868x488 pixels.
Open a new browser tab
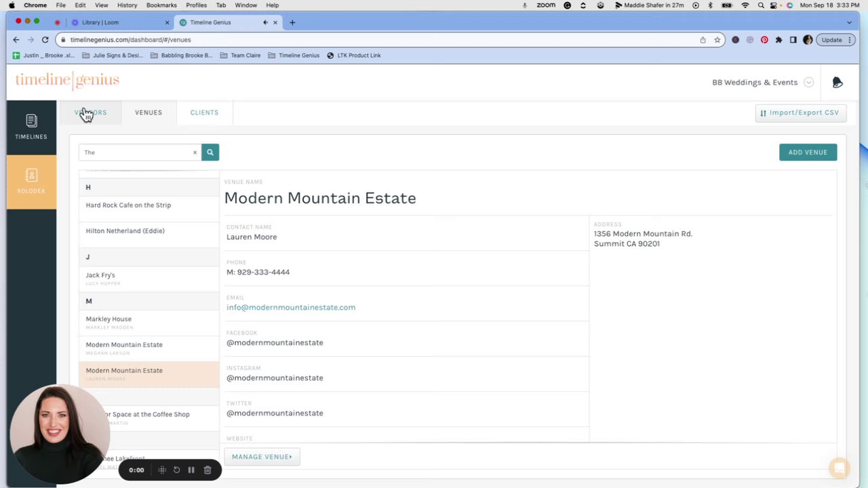pyautogui.click(x=292, y=22)
